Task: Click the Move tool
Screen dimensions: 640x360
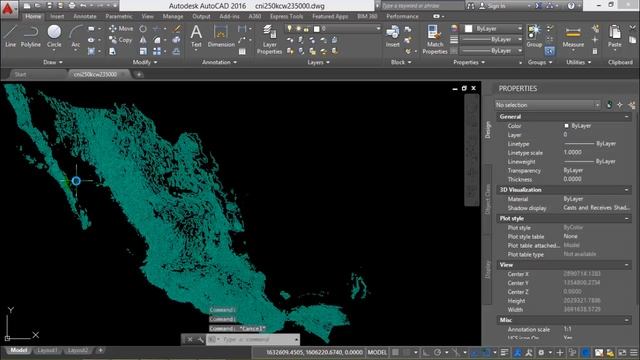Action: coord(121,29)
